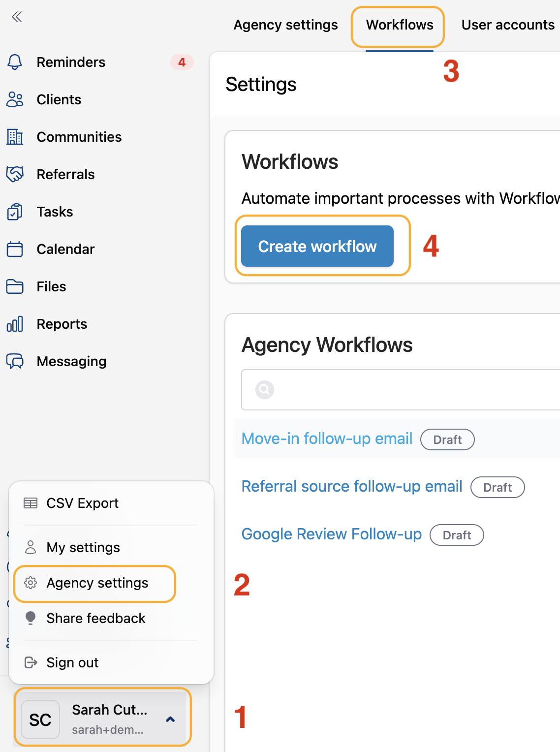Switch to User accounts tab
The width and height of the screenshot is (560, 752).
point(508,25)
